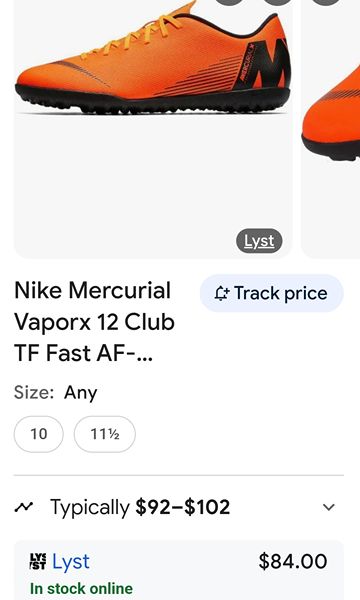Click the bell icon in Track price
This screenshot has height=600, width=360.
(x=221, y=293)
